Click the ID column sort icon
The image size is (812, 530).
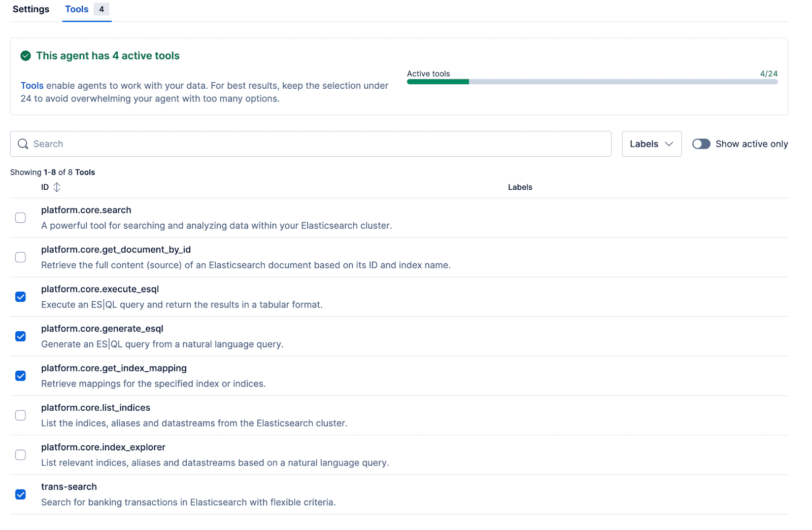(57, 187)
